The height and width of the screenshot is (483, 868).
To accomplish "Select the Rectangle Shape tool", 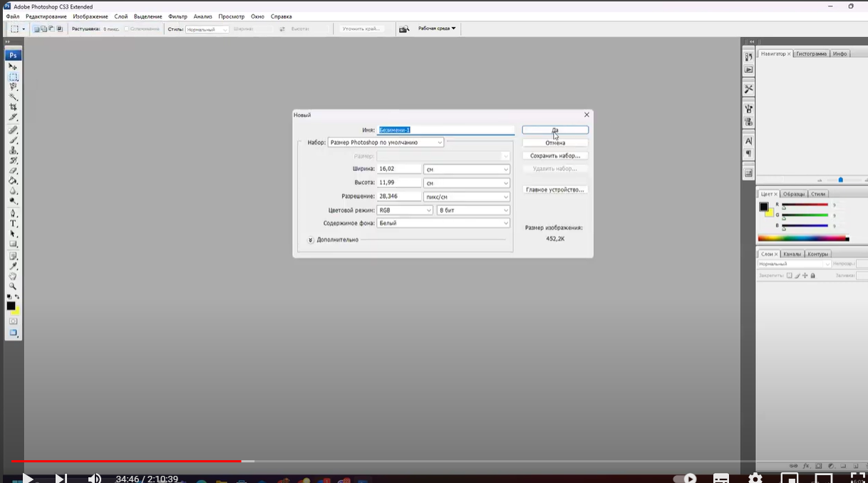I will tap(13, 244).
